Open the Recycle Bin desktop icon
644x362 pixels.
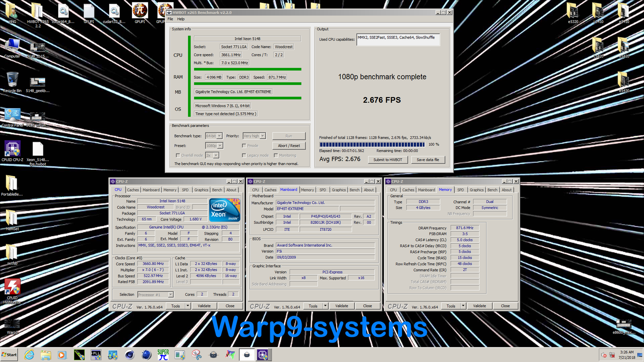coord(12,82)
